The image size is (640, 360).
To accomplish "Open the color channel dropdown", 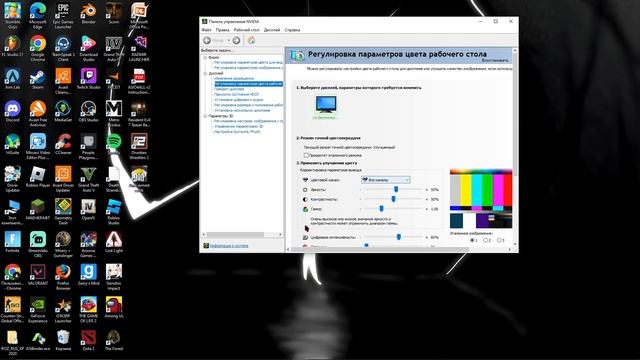I will pos(385,180).
